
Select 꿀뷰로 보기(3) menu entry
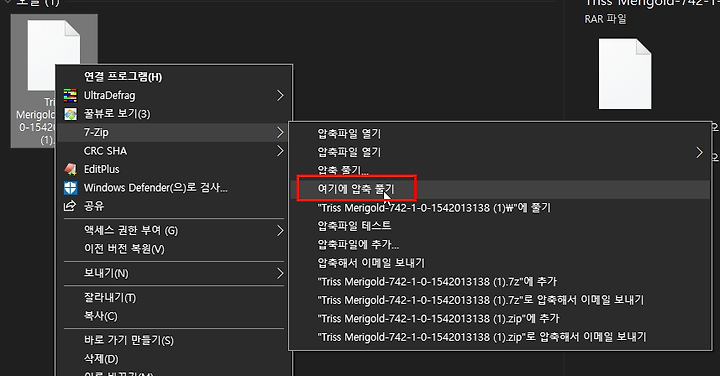click(174, 114)
